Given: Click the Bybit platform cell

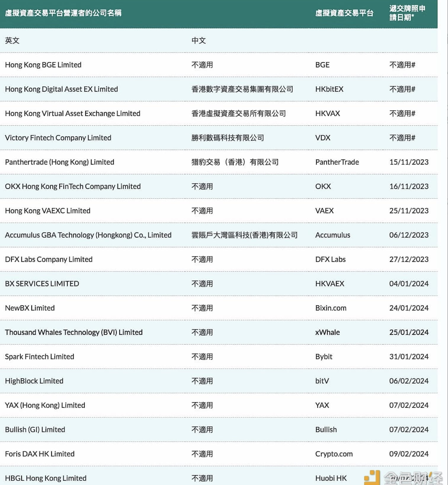Looking at the screenshot, I should pyautogui.click(x=324, y=357).
